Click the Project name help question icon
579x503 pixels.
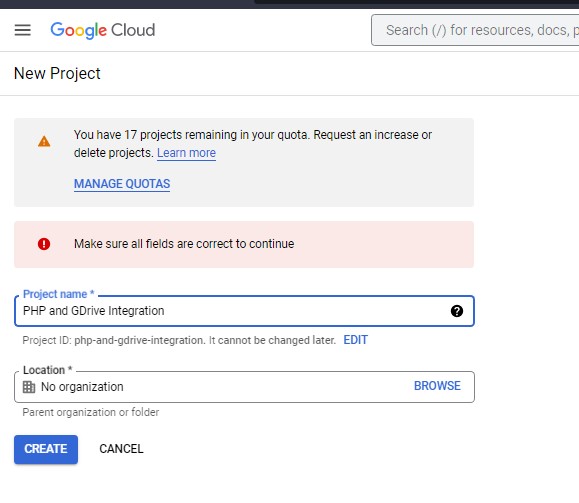457,311
